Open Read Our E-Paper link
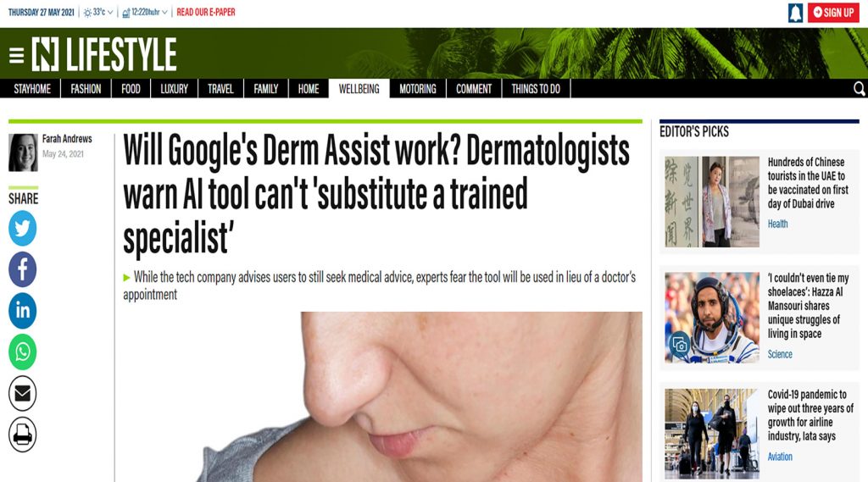 point(206,12)
